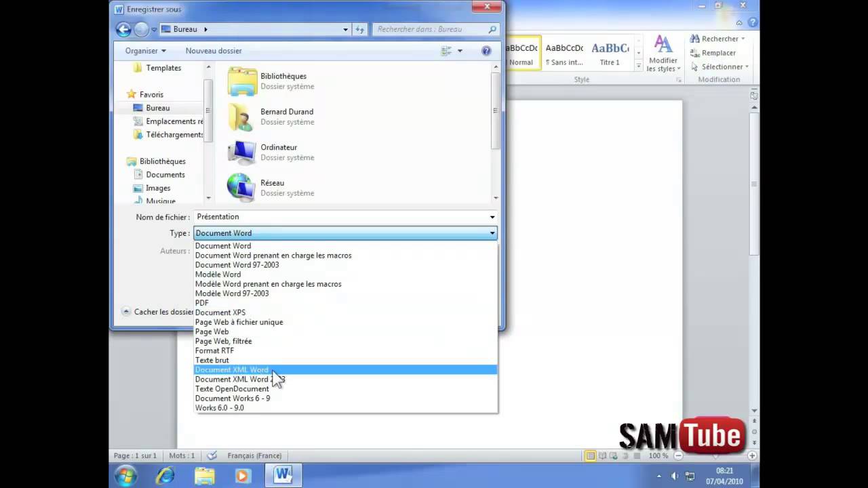868x488 pixels.
Task: Open the Organiser menu
Action: point(145,51)
